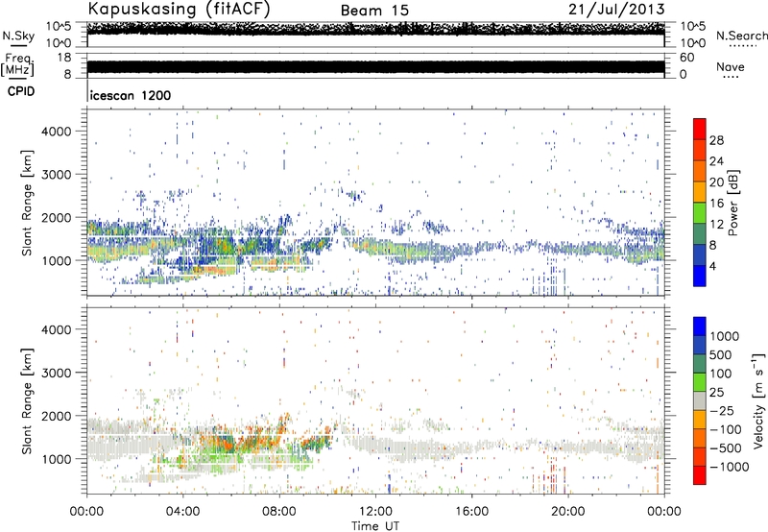Click the 'icescan 1200' CPID text

pyautogui.click(x=131, y=95)
